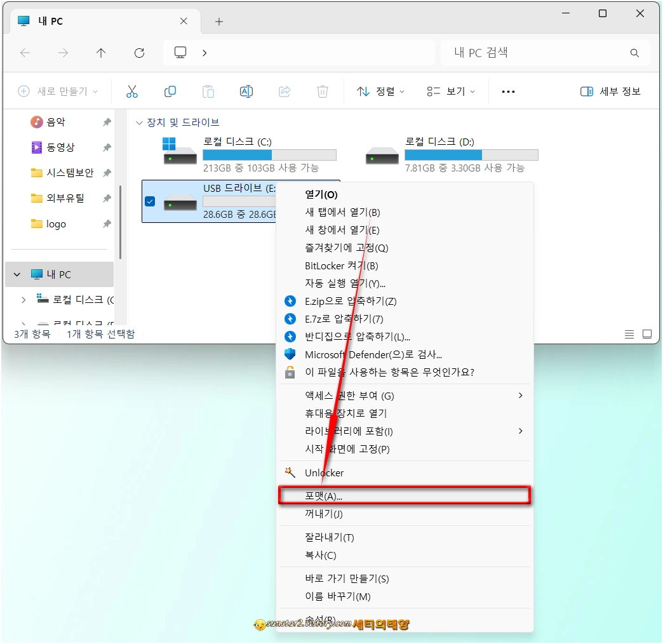Click the Copy icon in the toolbar

(170, 91)
